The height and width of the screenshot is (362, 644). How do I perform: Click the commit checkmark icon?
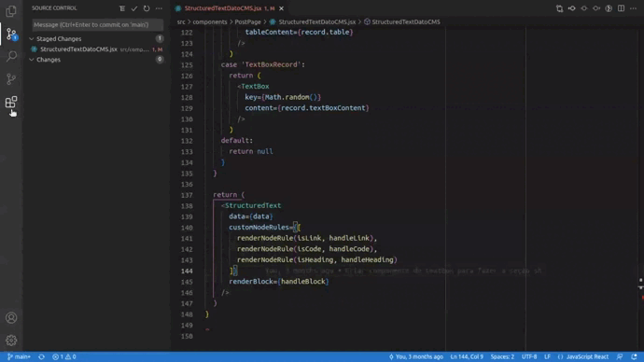(x=134, y=8)
